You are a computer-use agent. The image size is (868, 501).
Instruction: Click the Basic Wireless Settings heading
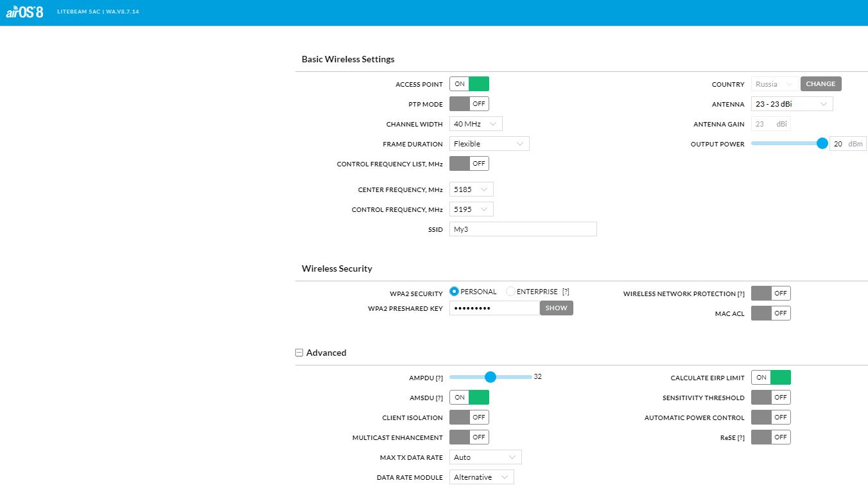point(348,59)
